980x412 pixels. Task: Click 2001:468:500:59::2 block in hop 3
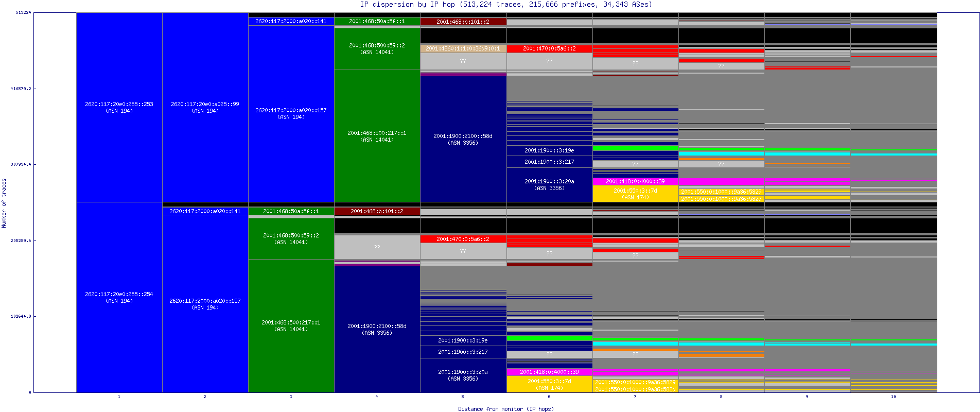click(291, 239)
